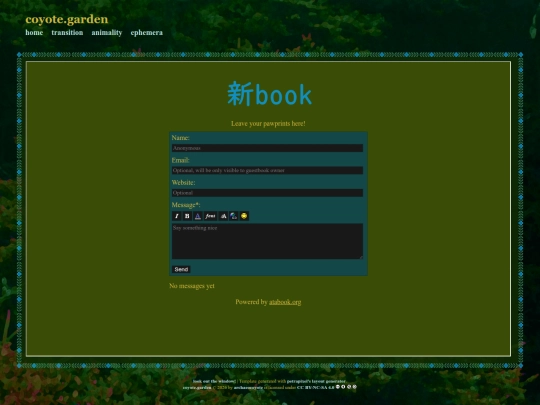Open the font style option
Image resolution: width=540 pixels, height=405 pixels.
point(210,216)
